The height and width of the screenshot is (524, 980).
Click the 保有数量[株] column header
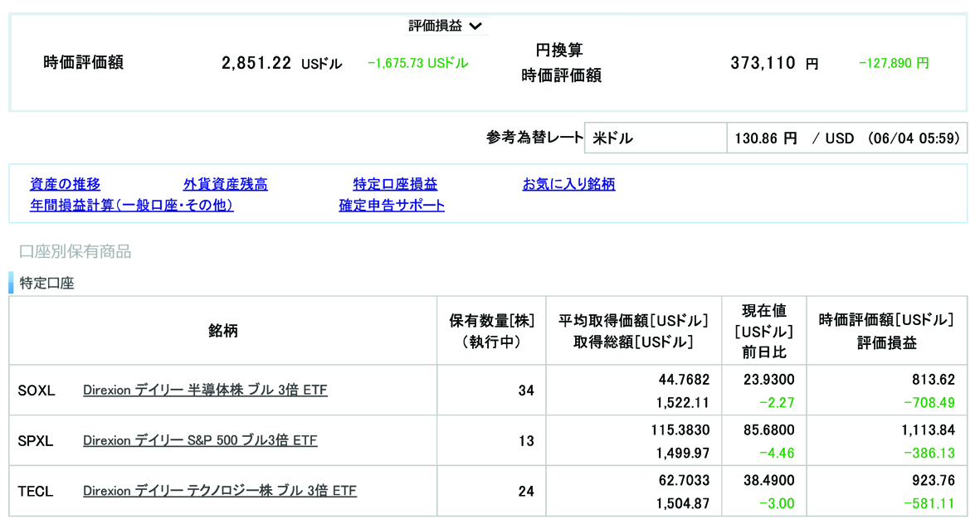point(491,331)
